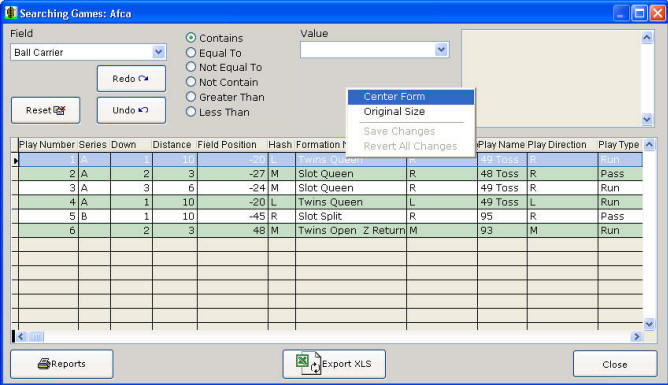Screen dimensions: 668x385
Task: Click the Series column header
Action: 94,145
